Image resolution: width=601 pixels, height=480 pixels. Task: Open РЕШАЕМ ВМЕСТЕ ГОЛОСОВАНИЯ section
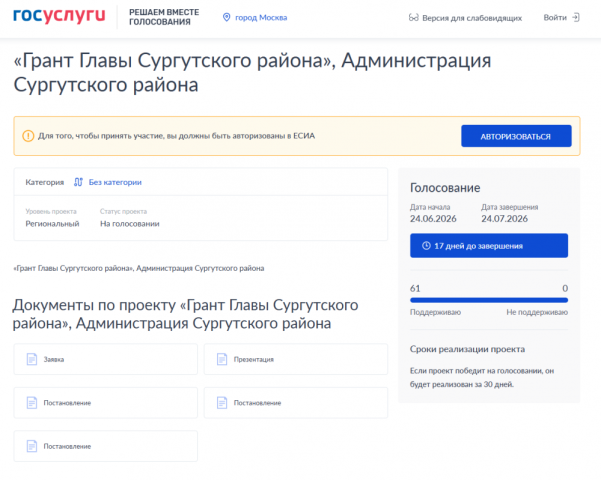click(x=164, y=17)
